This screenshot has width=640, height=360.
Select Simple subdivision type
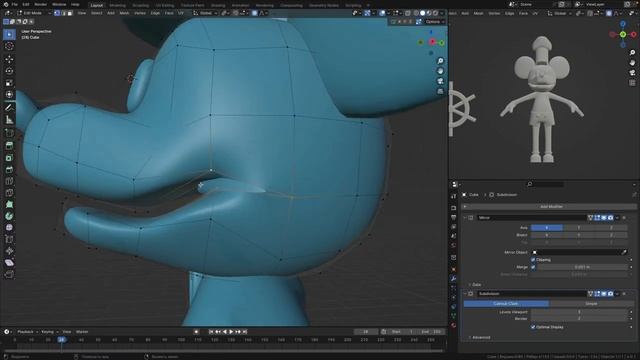click(591, 304)
